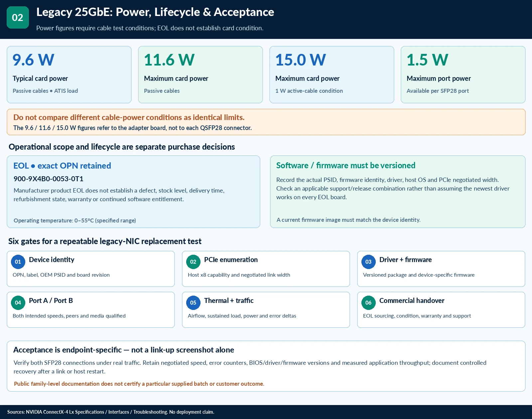Click 'OPN, label, OEM PSID and board revision'
The height and width of the screenshot is (419, 532).
pos(61,275)
